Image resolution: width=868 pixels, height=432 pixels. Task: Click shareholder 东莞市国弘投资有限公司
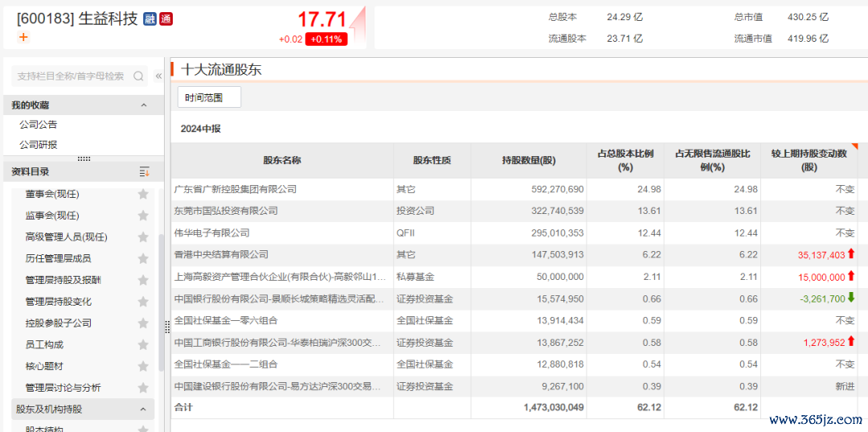click(x=226, y=211)
